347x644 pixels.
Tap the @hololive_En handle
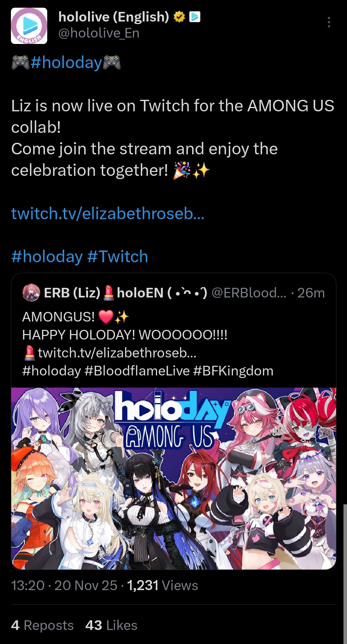99,33
